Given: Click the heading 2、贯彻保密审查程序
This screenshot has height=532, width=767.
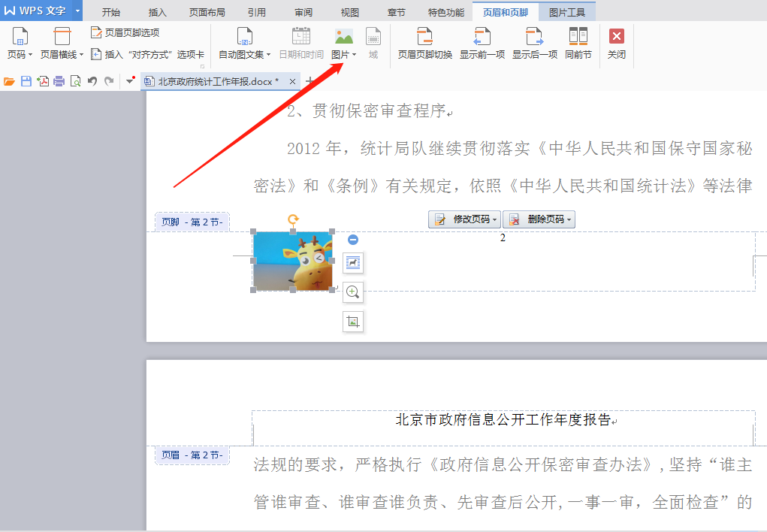Looking at the screenshot, I should (367, 111).
